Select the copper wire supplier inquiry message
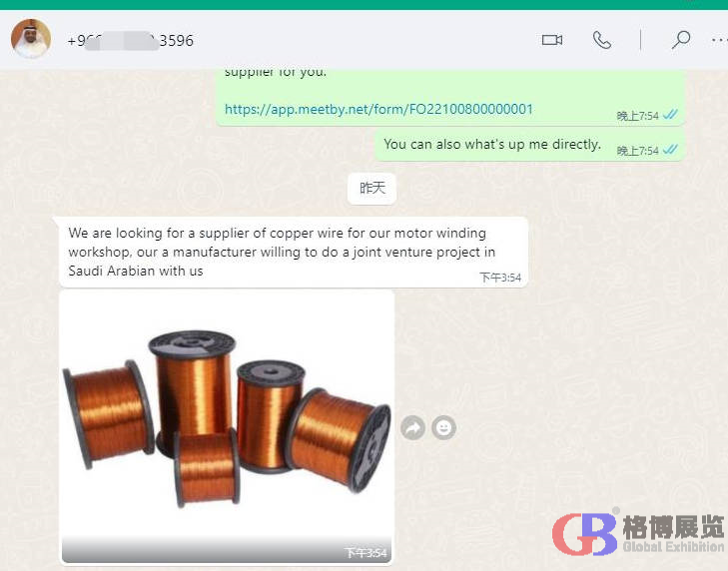This screenshot has height=571, width=728. [x=282, y=252]
